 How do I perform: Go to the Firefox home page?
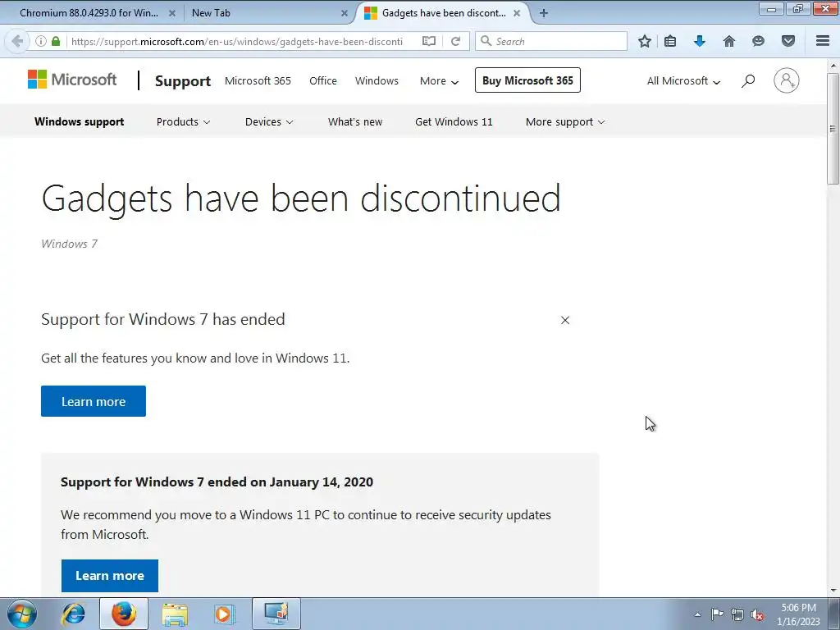[x=729, y=41]
